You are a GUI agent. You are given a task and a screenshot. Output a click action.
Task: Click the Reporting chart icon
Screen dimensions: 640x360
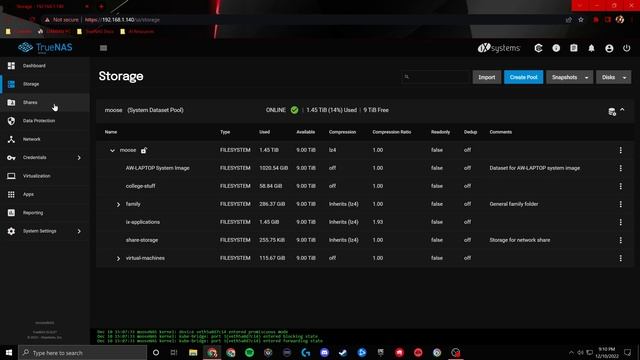coord(11,213)
